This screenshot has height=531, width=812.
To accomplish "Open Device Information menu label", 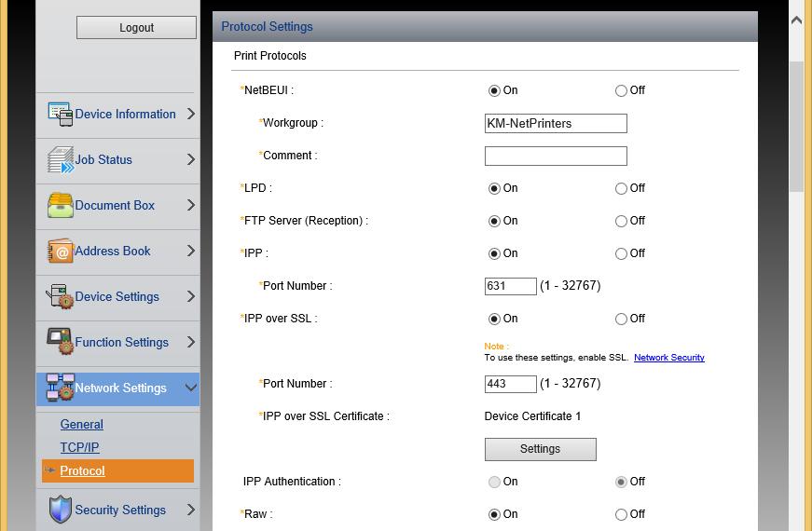I will pos(125,114).
